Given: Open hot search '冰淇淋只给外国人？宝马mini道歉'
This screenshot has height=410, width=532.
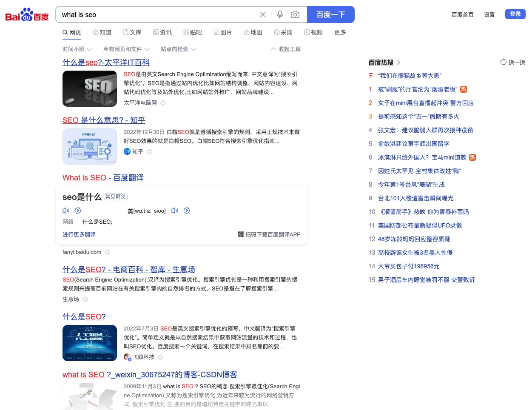Looking at the screenshot, I should (x=422, y=157).
